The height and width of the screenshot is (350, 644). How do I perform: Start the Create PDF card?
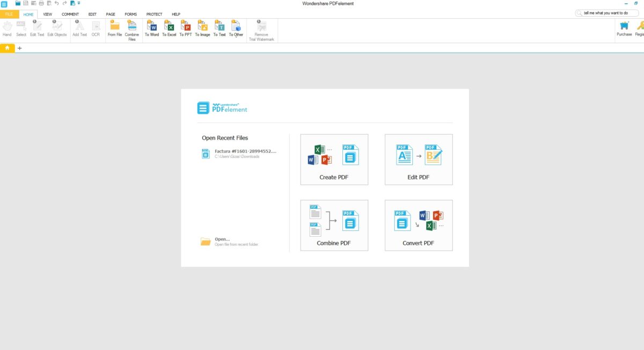click(x=334, y=159)
